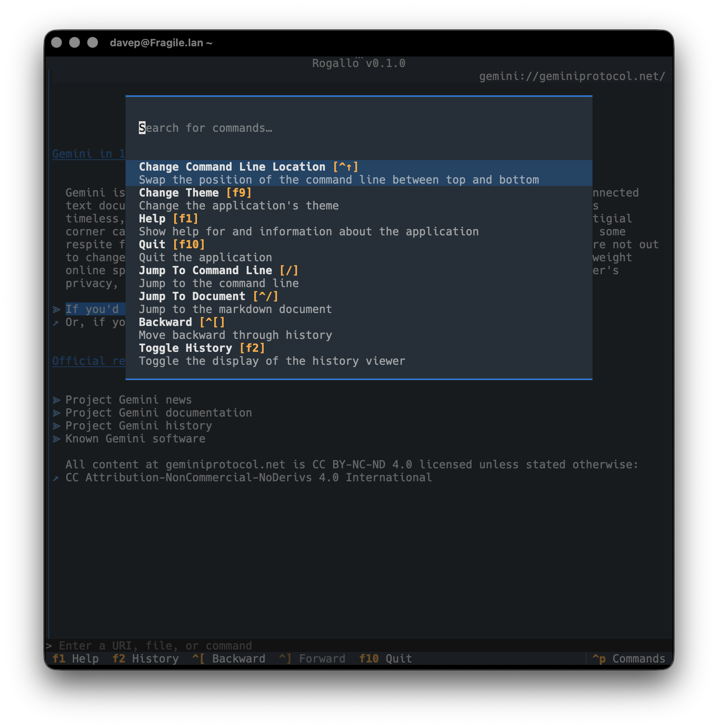The image size is (718, 728).
Task: Choose the Jump To Document command
Action: pyautogui.click(x=359, y=302)
